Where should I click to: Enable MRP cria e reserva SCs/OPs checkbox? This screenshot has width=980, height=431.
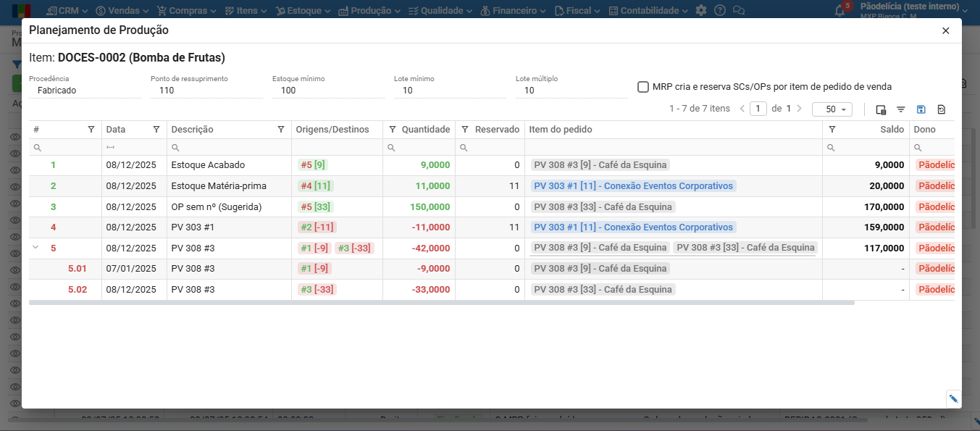643,87
